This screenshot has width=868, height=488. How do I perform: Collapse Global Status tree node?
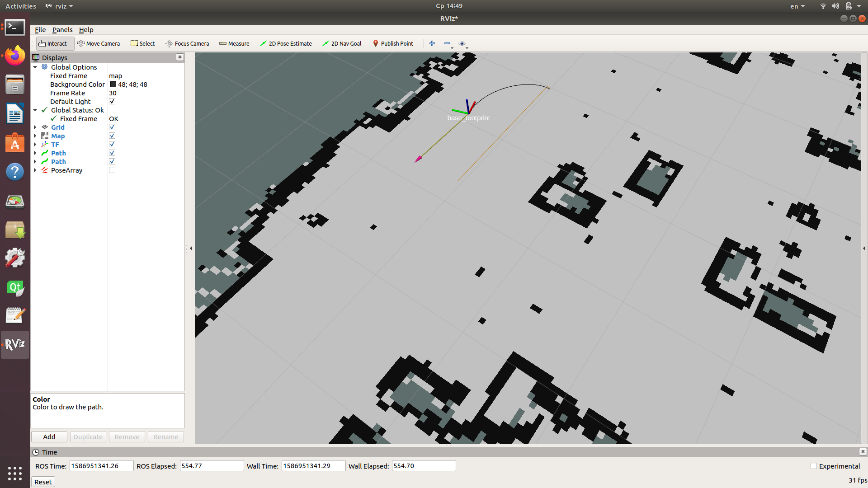point(35,110)
